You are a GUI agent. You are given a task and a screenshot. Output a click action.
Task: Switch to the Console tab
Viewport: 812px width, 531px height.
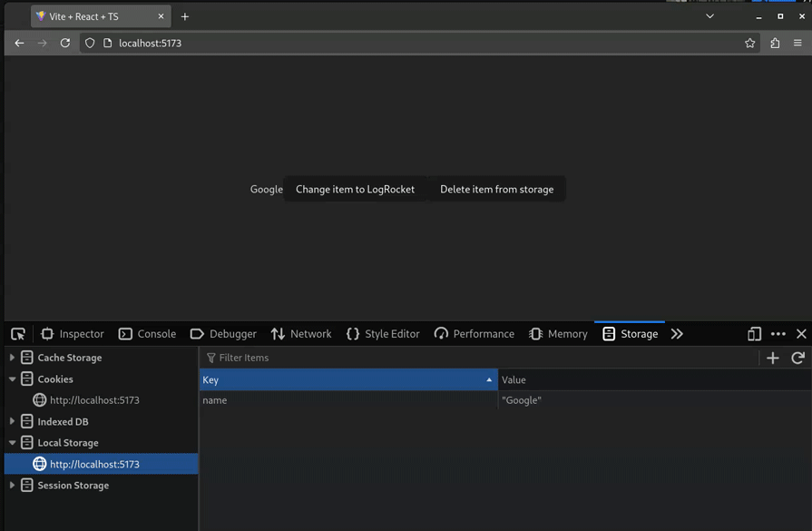coord(147,333)
